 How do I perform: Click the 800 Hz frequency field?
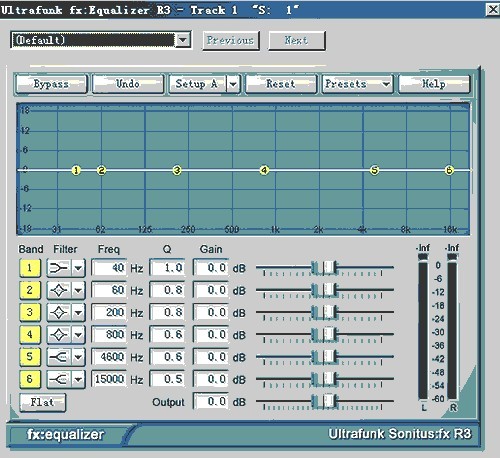coord(109,335)
